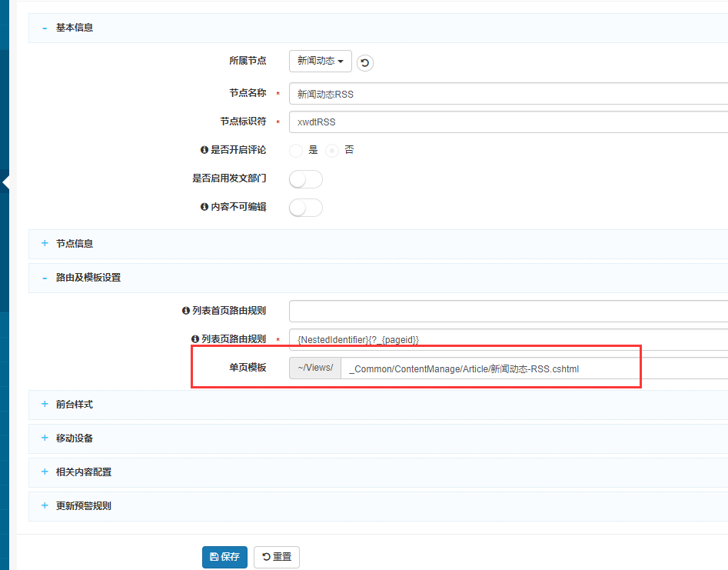Expand the 更新预警规则 section
Screen dimensions: 728x570
coord(83,506)
